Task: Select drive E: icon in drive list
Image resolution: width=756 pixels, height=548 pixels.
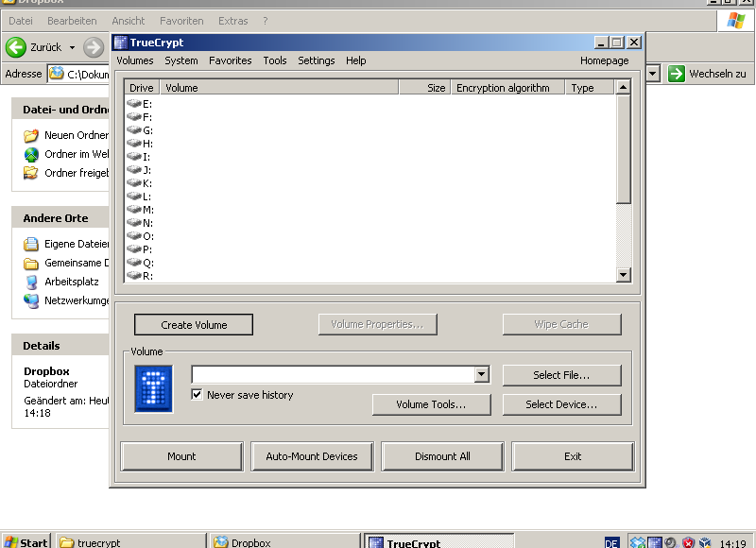Action: click(134, 104)
